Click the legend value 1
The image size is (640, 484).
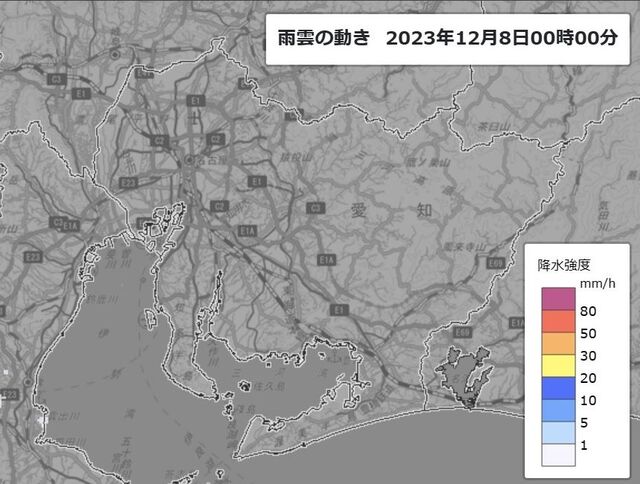point(584,445)
